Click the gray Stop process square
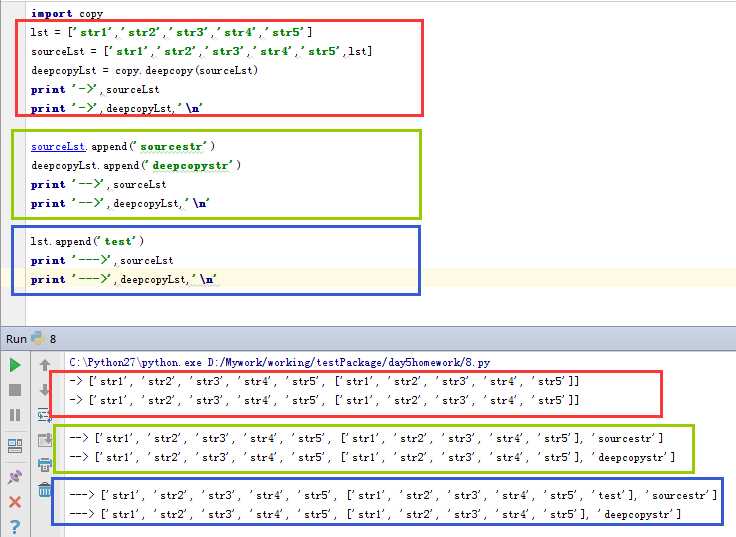736x537 pixels. coord(15,390)
